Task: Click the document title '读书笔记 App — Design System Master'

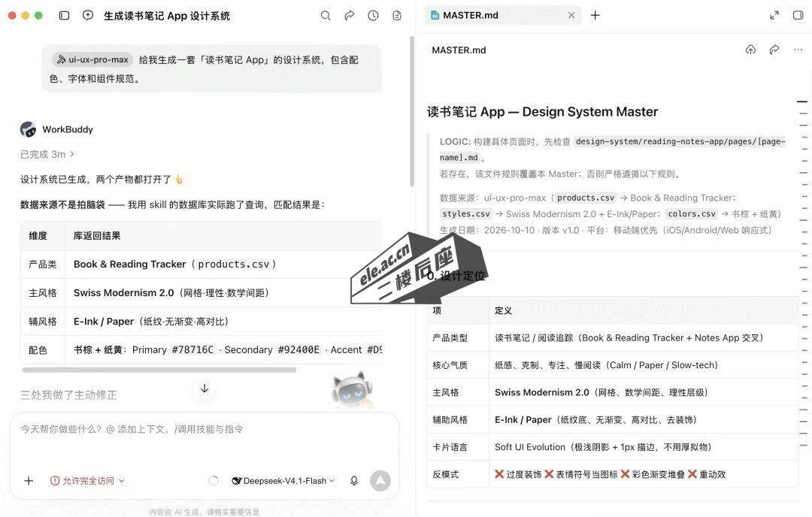Action: pyautogui.click(x=542, y=112)
